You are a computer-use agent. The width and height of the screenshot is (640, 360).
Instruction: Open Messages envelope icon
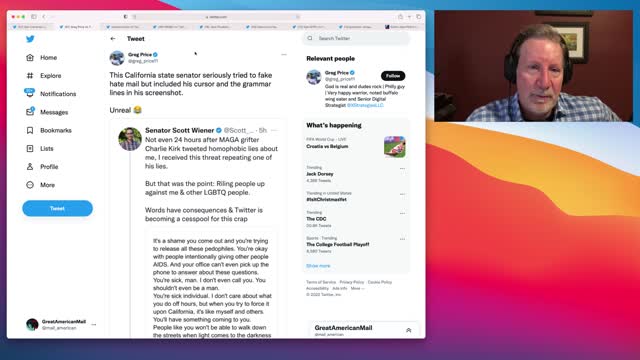[x=30, y=111]
